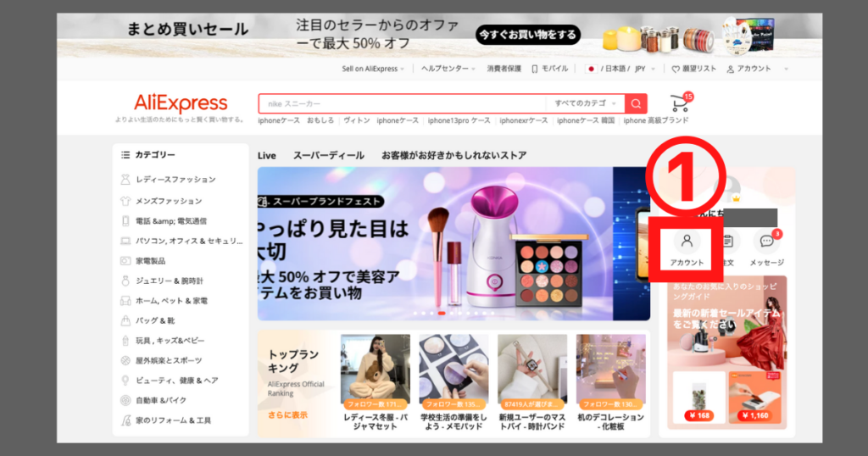
Task: Select 自動車 &バイク category
Action: [x=161, y=400]
